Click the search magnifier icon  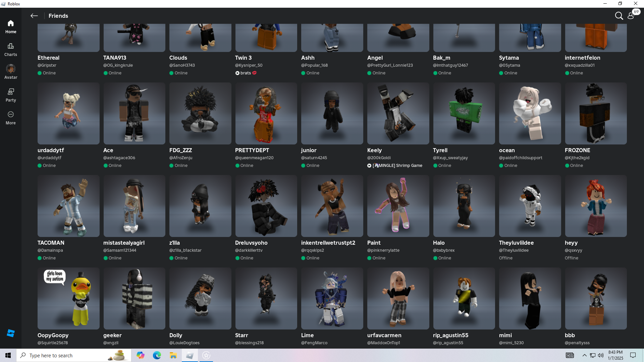[x=619, y=16]
